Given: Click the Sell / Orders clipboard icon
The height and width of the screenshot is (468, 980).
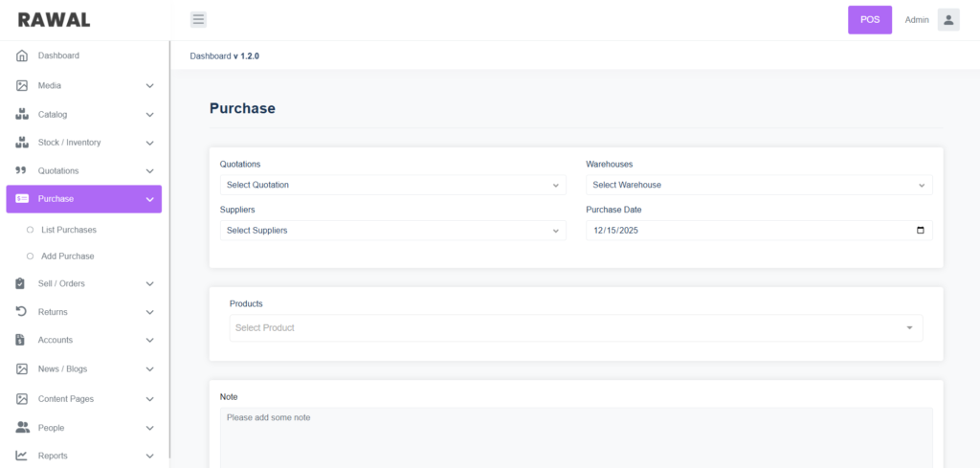Looking at the screenshot, I should (x=22, y=283).
